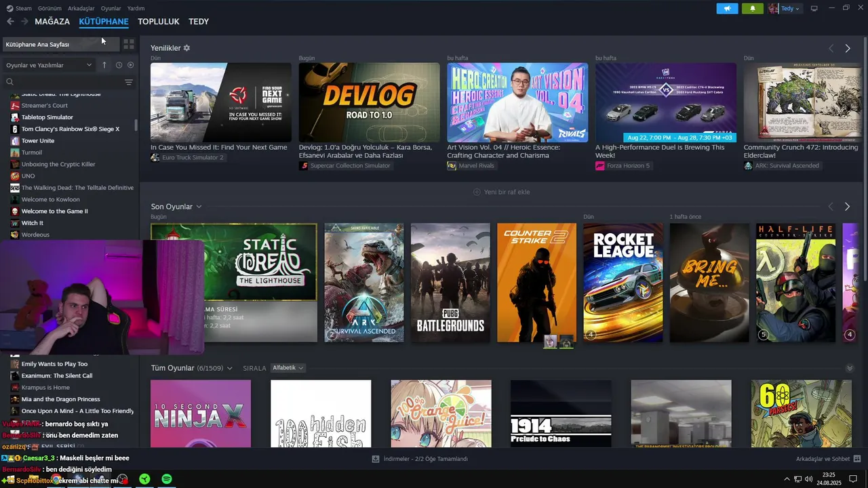Advance Son Oyunlar shelf to the right
The height and width of the screenshot is (488, 868).
pos(847,206)
